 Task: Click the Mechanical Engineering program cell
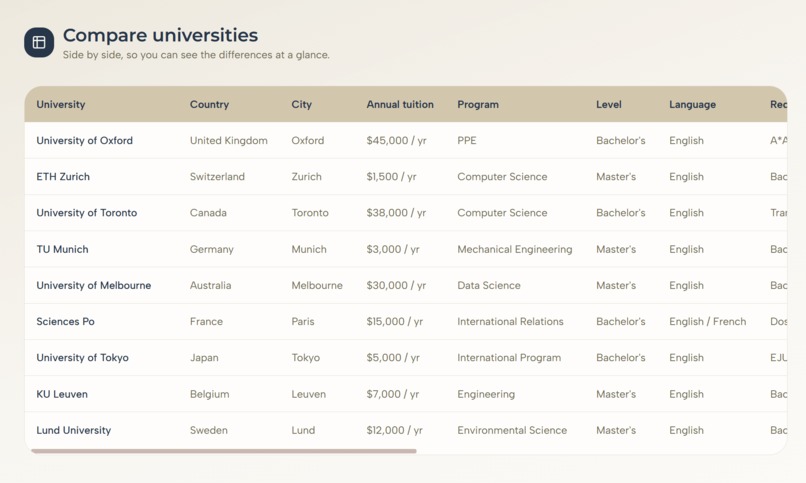point(515,249)
